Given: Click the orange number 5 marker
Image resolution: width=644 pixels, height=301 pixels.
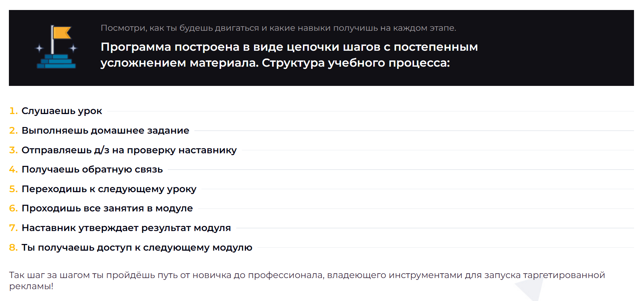Looking at the screenshot, I should (x=13, y=189).
